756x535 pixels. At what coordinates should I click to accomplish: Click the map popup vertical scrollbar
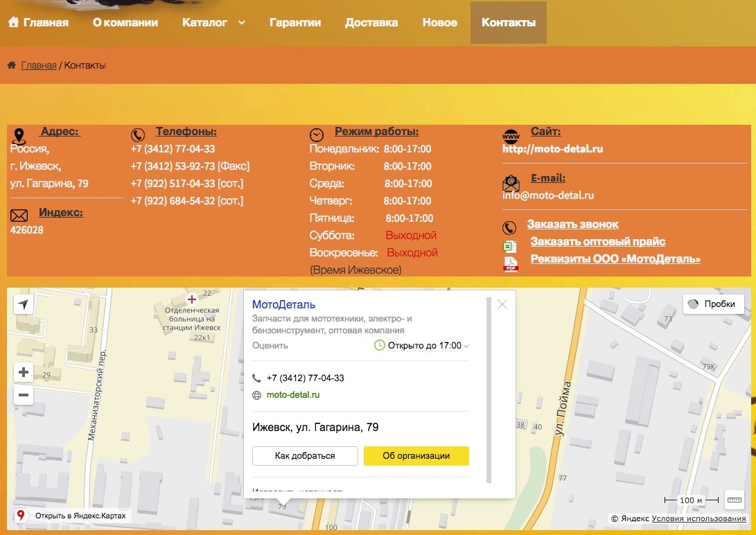[489, 390]
